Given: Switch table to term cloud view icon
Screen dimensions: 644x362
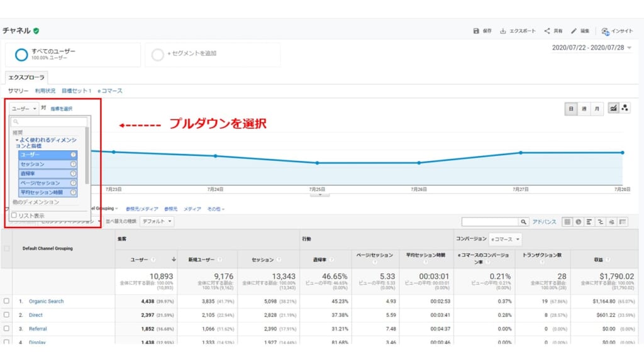Looking at the screenshot, I should (611, 222).
